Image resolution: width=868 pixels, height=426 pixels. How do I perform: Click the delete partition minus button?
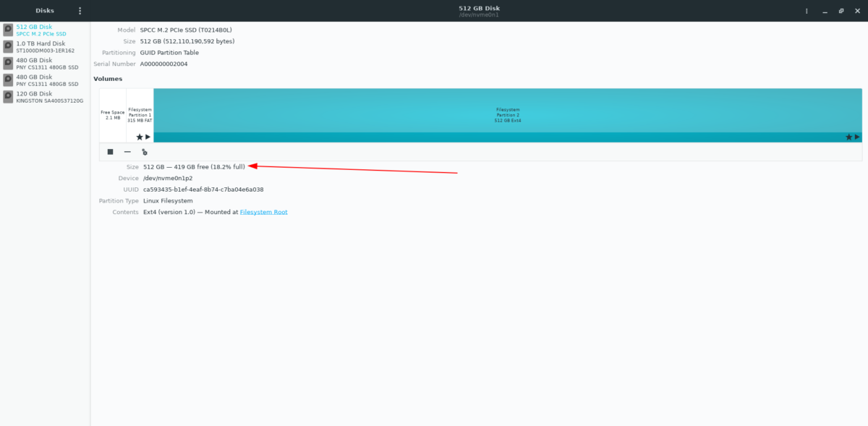click(x=127, y=152)
